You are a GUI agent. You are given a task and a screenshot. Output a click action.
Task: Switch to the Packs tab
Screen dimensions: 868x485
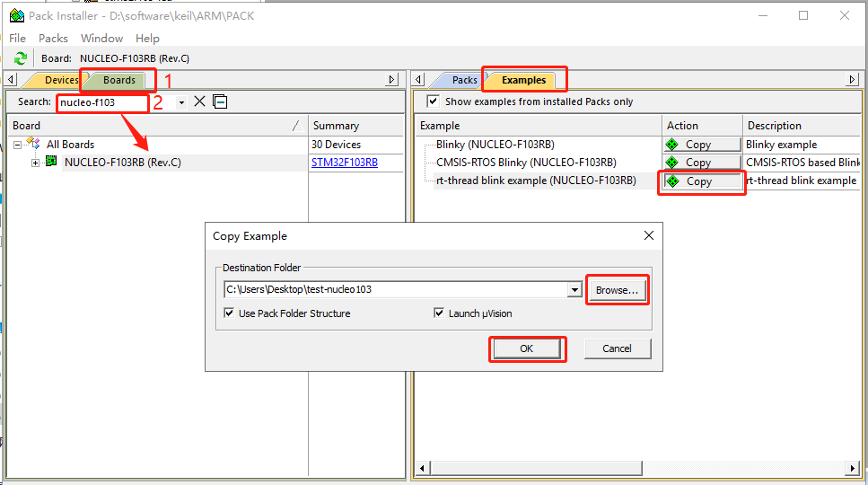click(464, 80)
